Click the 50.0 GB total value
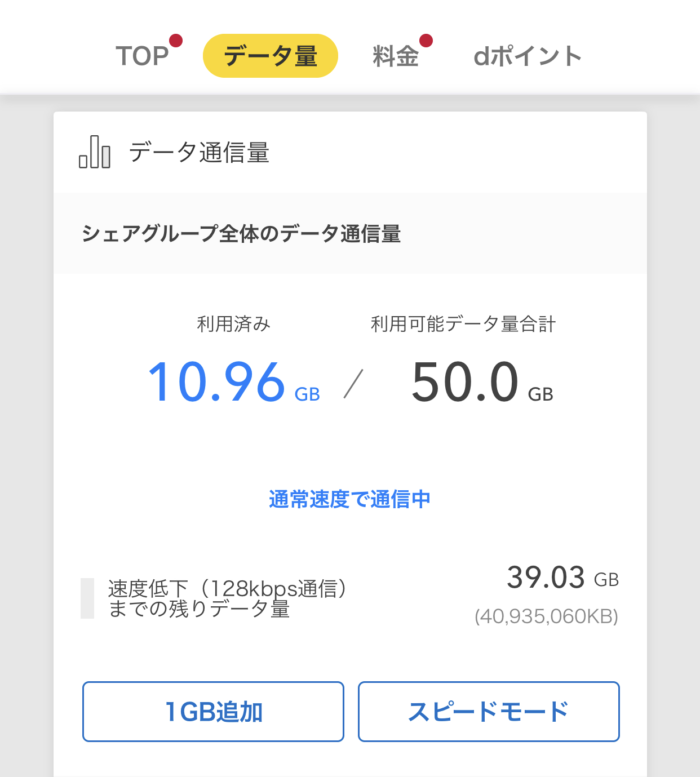 tap(481, 383)
